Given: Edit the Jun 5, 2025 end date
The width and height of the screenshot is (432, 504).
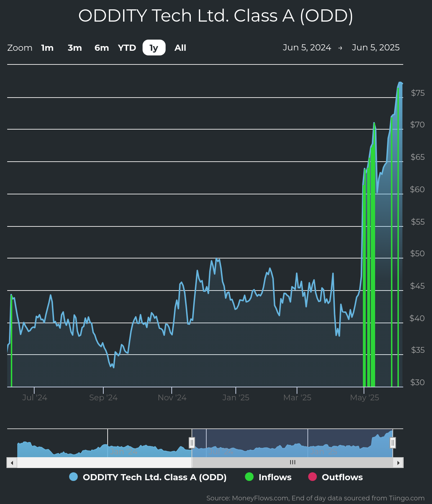Looking at the screenshot, I should (375, 48).
